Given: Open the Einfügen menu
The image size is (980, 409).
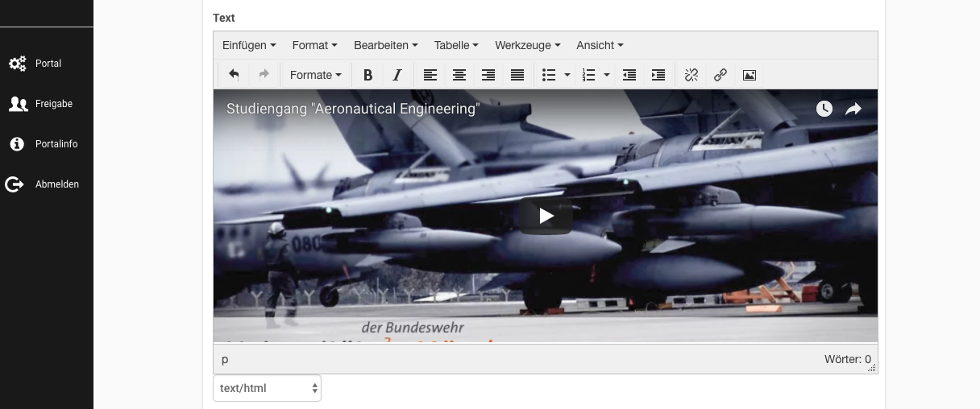Looking at the screenshot, I should coord(249,45).
